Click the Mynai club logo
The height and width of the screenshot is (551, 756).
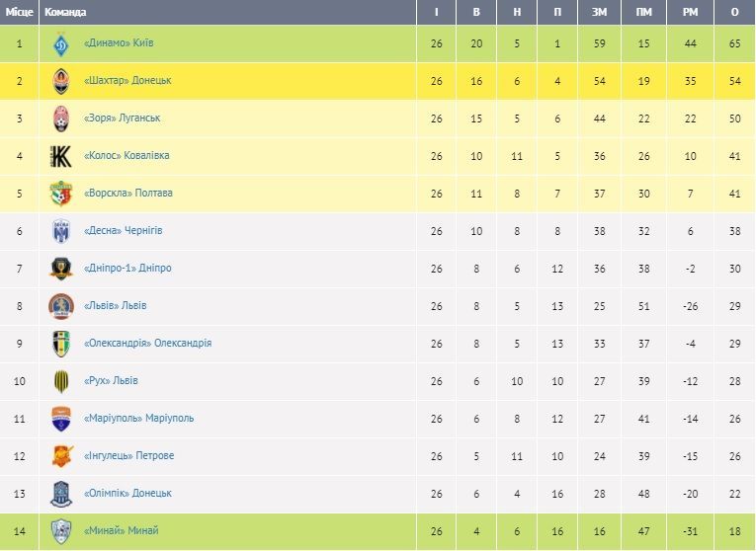click(61, 531)
